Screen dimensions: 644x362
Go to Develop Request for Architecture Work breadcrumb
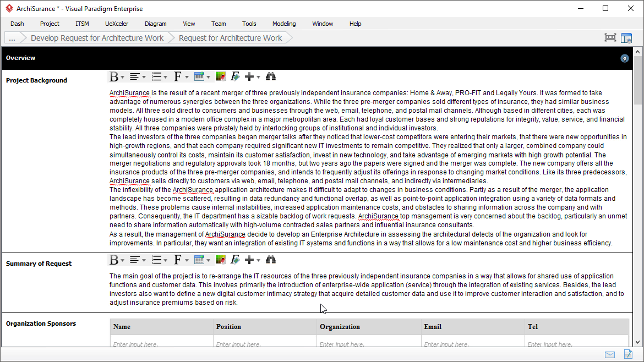[x=97, y=38]
